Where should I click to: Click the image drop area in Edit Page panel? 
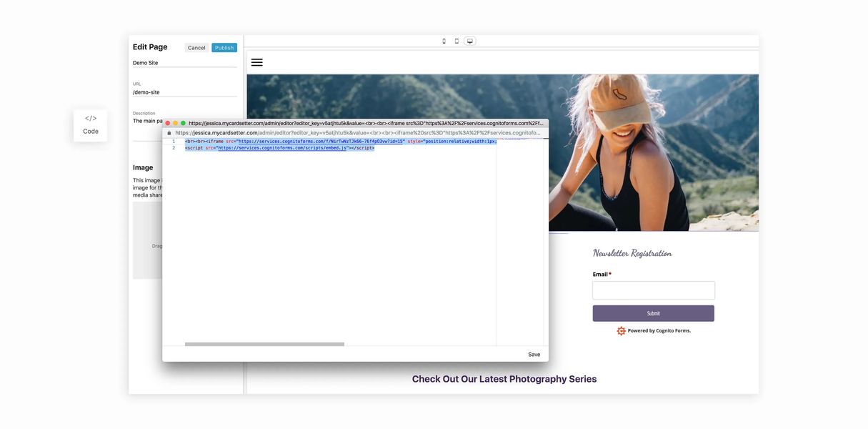(148, 240)
